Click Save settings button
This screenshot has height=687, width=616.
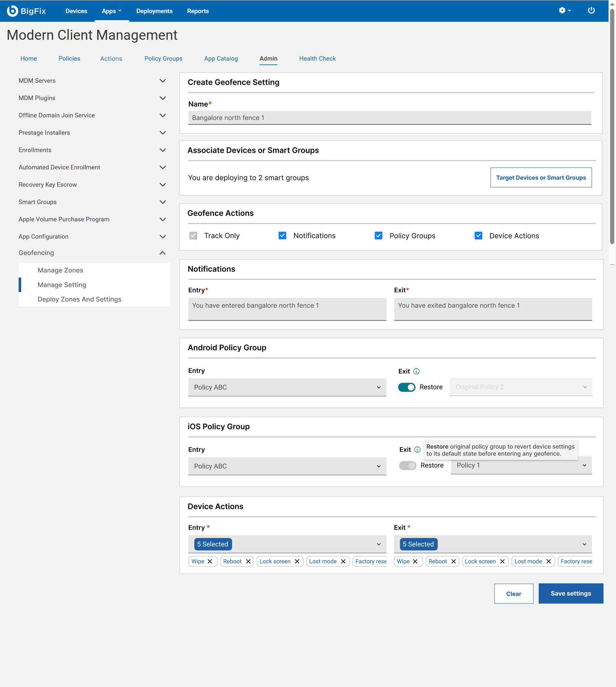[571, 593]
